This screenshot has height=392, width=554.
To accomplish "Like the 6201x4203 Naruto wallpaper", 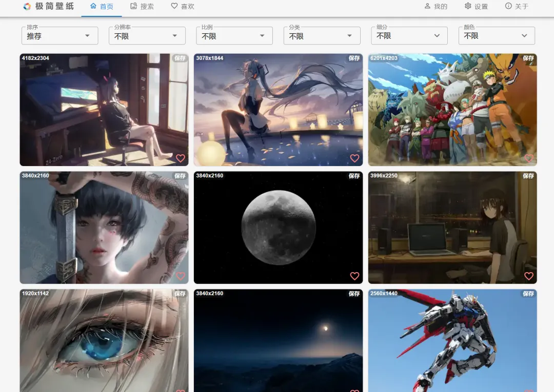I will click(529, 158).
